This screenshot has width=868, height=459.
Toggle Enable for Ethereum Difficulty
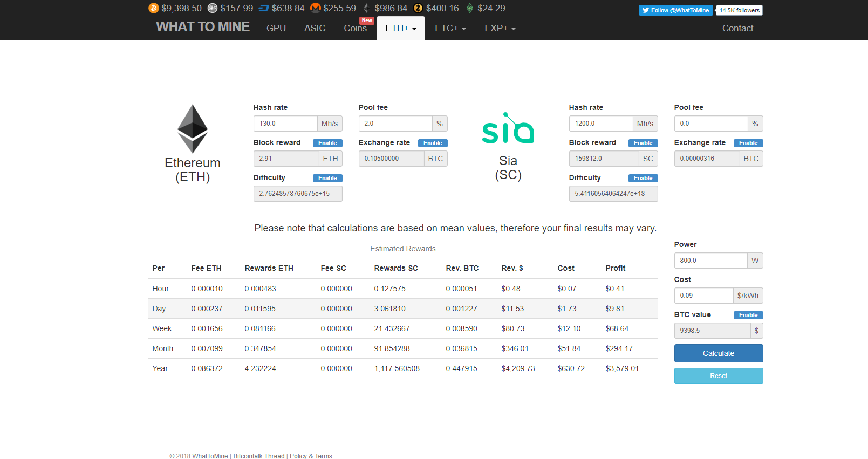coord(327,178)
